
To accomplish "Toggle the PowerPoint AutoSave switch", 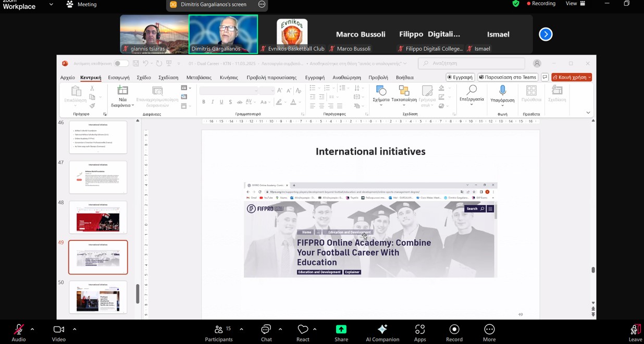I will (121, 64).
